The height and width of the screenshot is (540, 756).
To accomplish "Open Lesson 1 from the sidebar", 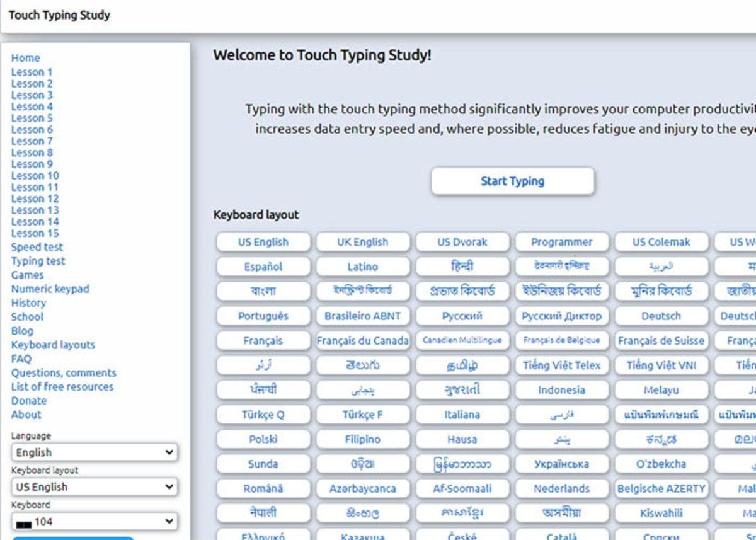I will (x=31, y=72).
